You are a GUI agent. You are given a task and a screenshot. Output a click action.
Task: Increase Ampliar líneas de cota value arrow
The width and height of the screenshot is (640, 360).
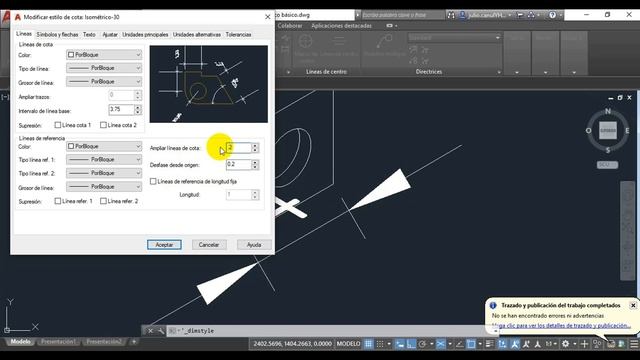255,145
